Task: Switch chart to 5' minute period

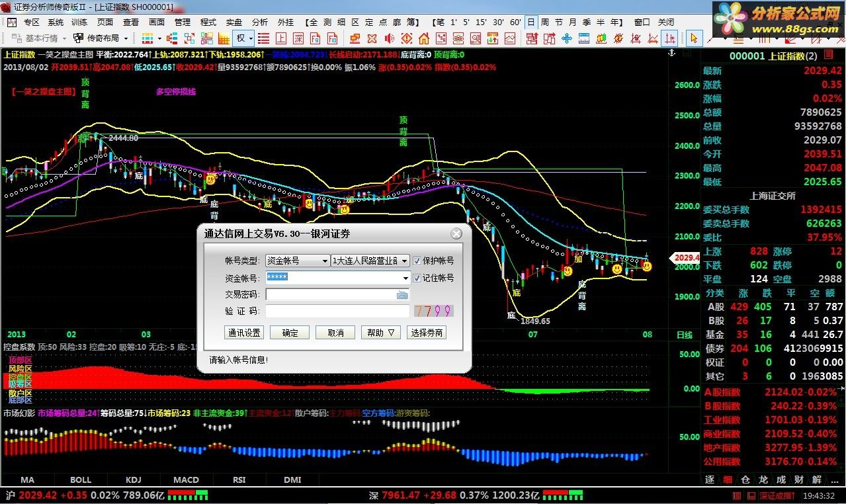Action: coord(468,22)
